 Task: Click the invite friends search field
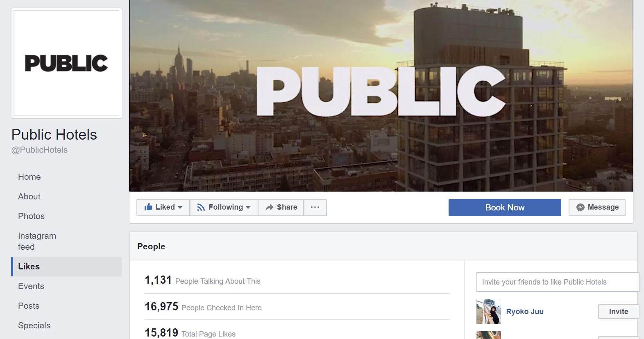point(558,282)
